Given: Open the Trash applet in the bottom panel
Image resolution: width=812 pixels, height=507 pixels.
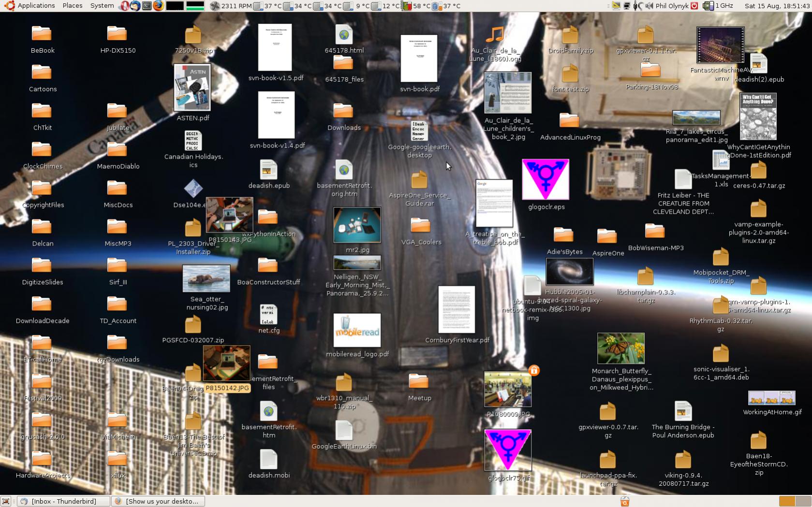Looking at the screenshot, I should 624,501.
